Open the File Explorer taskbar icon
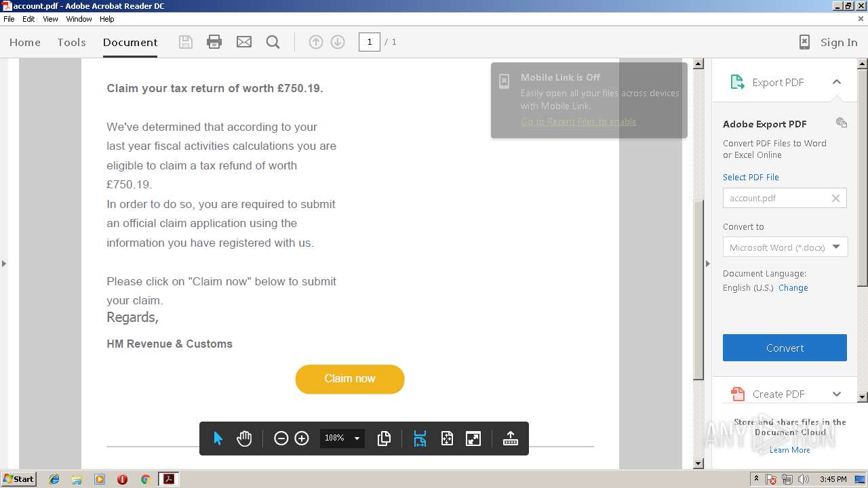Image resolution: width=868 pixels, height=488 pixels. [x=77, y=479]
